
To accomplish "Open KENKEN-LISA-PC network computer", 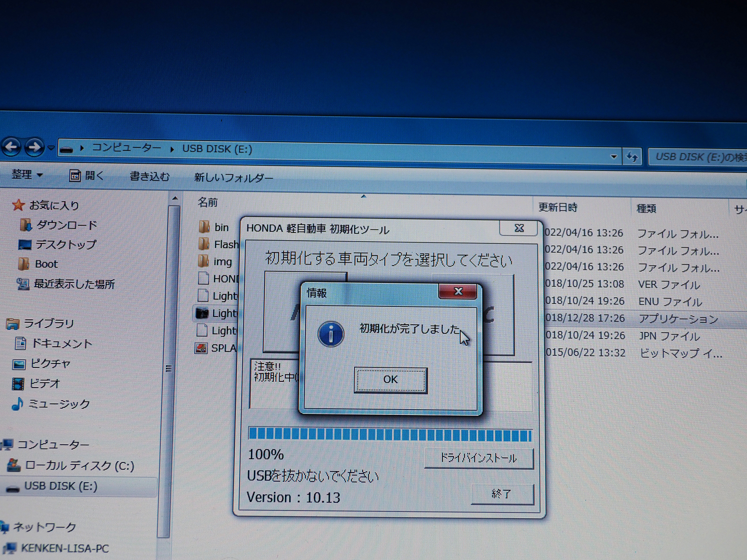I will point(65,548).
